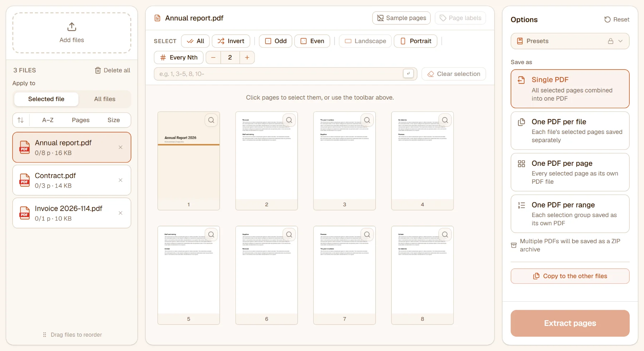
Task: Select page 3 thumbnail
Action: [345, 161]
